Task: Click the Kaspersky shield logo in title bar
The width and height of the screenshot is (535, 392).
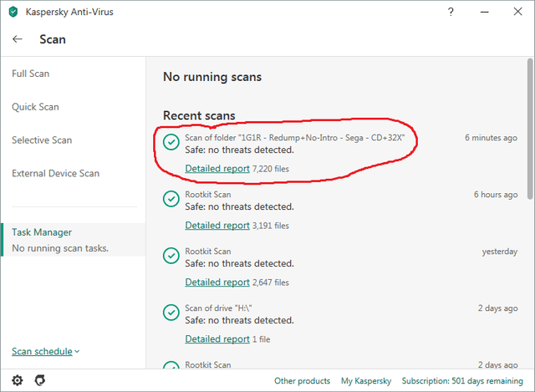Action: (10, 12)
